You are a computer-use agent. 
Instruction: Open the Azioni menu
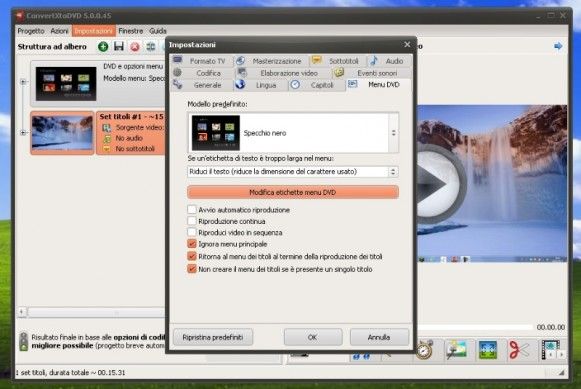pyautogui.click(x=59, y=31)
